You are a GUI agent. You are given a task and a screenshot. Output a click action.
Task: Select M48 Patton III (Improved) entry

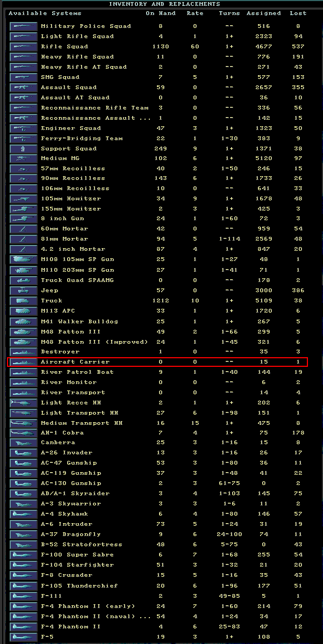pyautogui.click(x=95, y=342)
